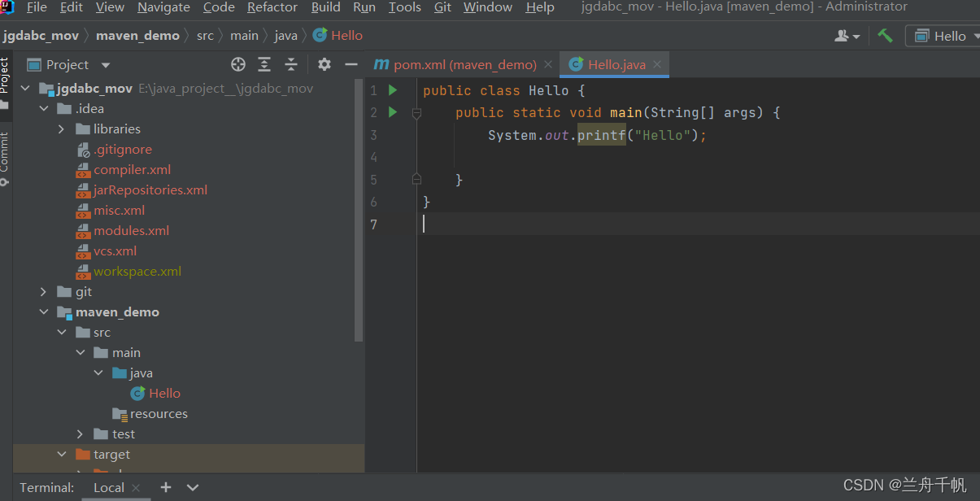Screen dimensions: 980x501
Task: Click the jgdabc_mov breadcrumb
Action: click(x=41, y=36)
